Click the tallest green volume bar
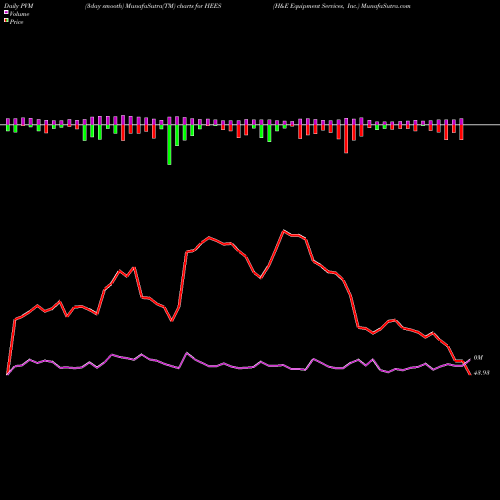Image resolution: width=500 pixels, height=500 pixels. pos(169,145)
